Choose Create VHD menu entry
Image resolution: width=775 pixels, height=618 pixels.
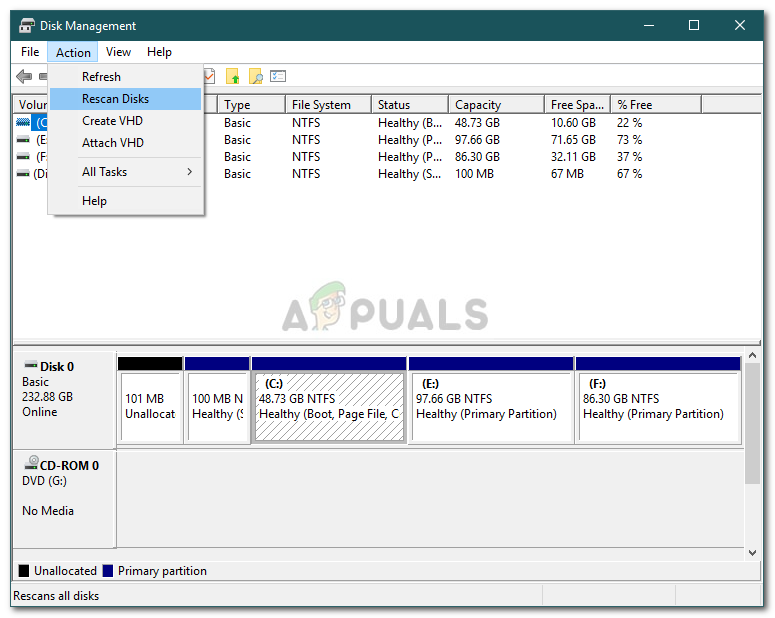126,121
